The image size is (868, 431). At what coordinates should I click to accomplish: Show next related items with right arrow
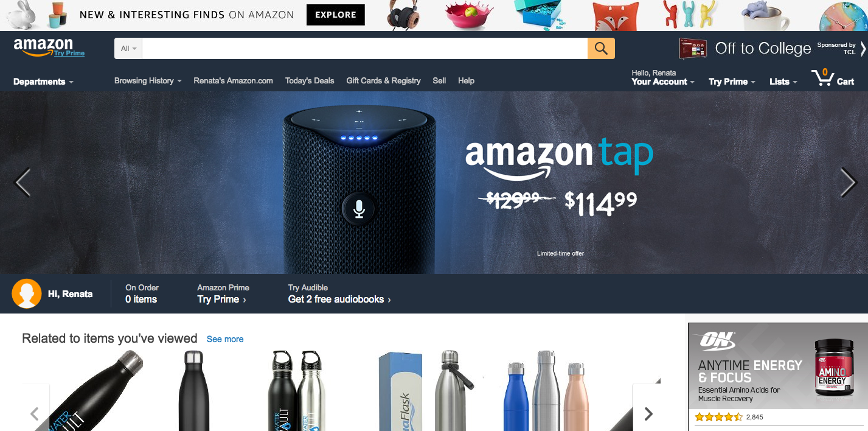coord(648,414)
